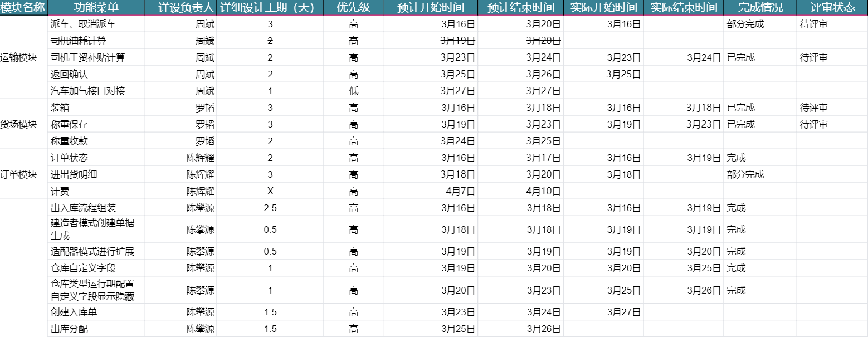This screenshot has height=337, width=868.
Task: Click the 低 priority cell
Action: (x=353, y=91)
